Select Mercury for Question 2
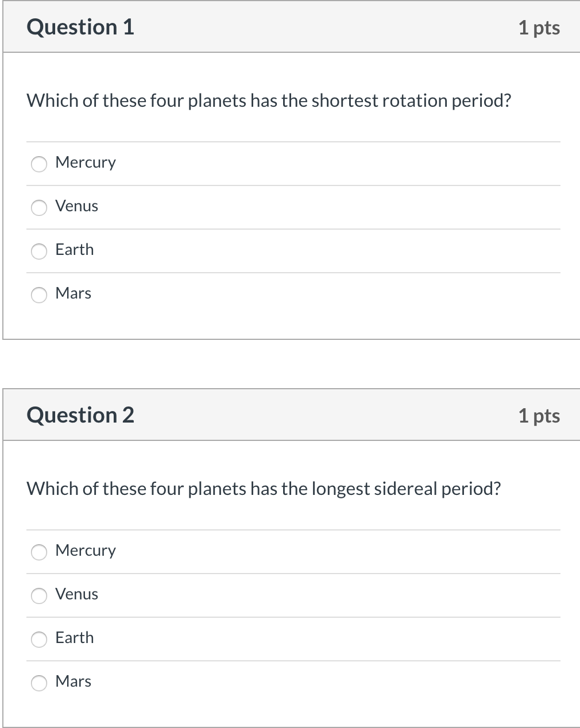580x728 pixels. [38, 552]
